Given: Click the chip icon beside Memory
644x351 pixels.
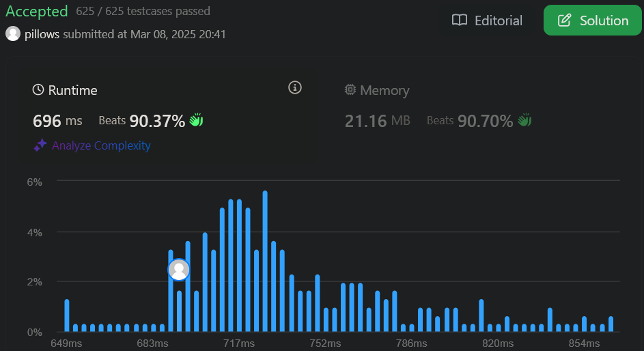Looking at the screenshot, I should [x=350, y=90].
